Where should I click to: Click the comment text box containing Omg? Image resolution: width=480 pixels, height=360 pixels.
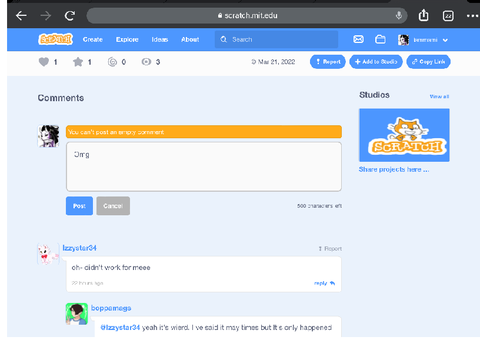204,167
